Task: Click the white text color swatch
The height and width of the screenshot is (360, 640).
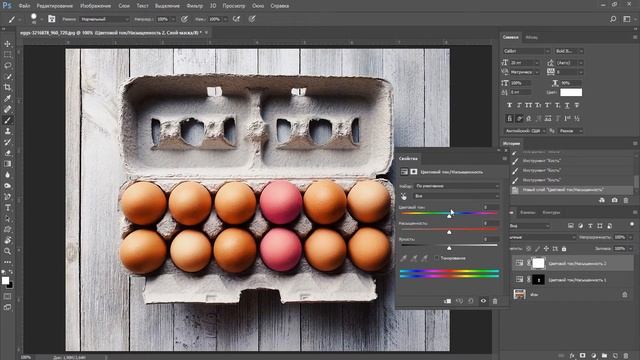Action: [571, 92]
